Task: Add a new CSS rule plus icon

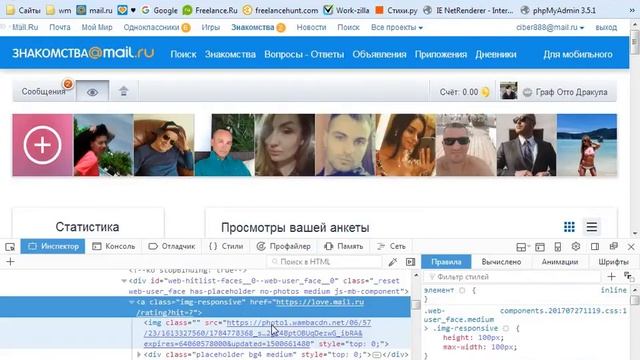Action: pos(611,277)
